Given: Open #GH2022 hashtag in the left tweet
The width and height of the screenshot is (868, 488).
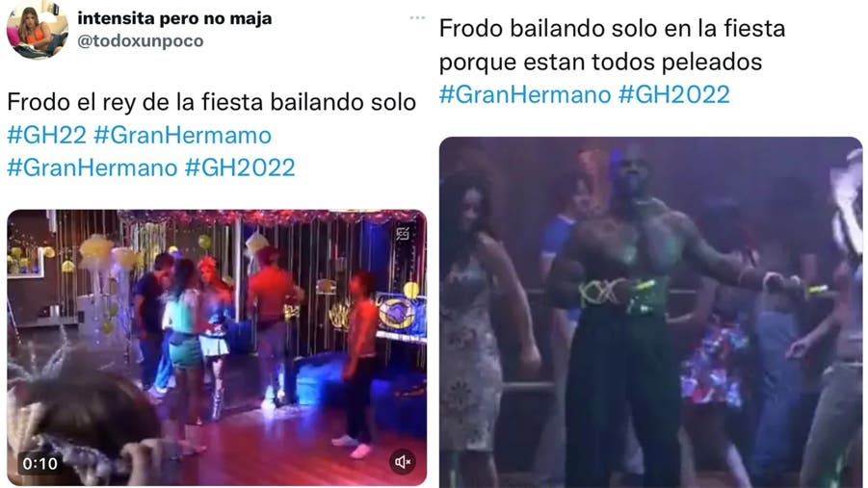Looking at the screenshot, I should pos(240,168).
